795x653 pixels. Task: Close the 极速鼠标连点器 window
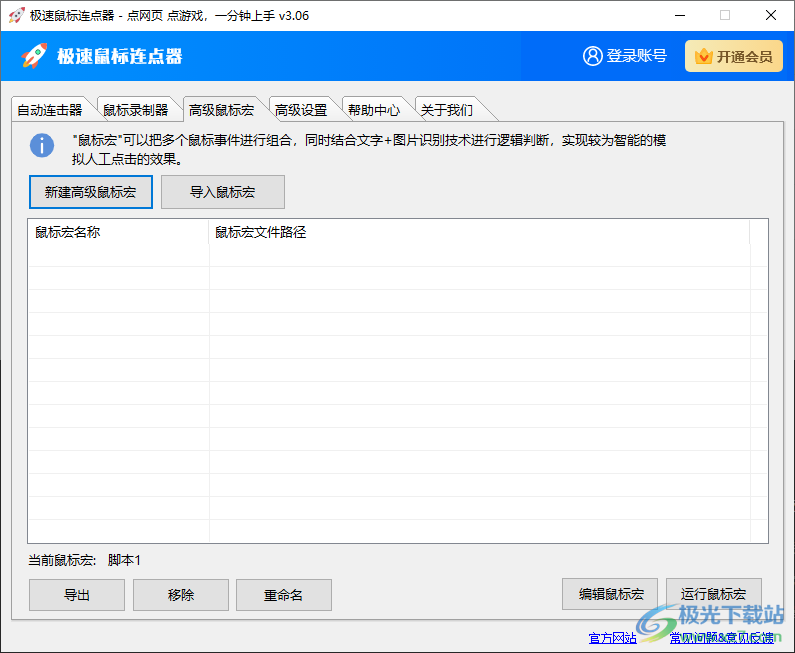pos(771,15)
